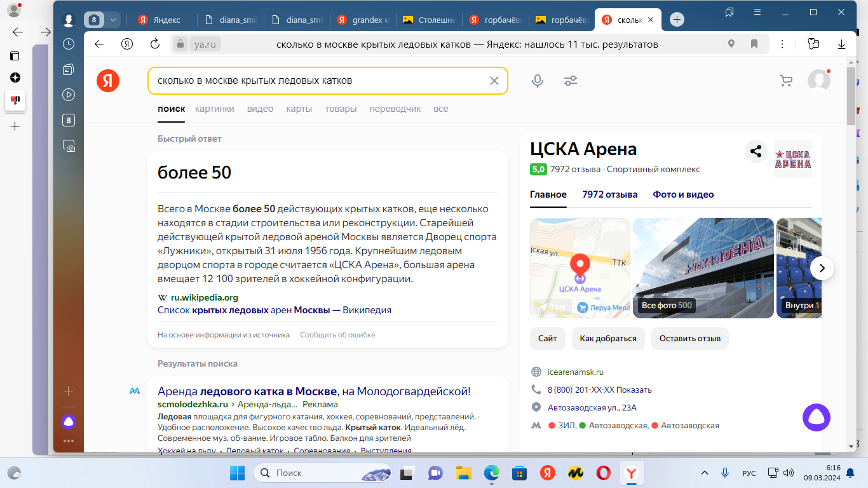Open the Автозаводская ул., 23А address
The height and width of the screenshot is (488, 868).
tap(592, 407)
